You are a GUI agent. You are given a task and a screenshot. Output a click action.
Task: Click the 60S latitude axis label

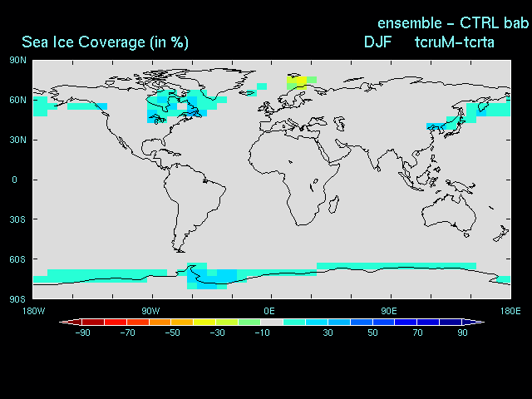click(x=17, y=259)
